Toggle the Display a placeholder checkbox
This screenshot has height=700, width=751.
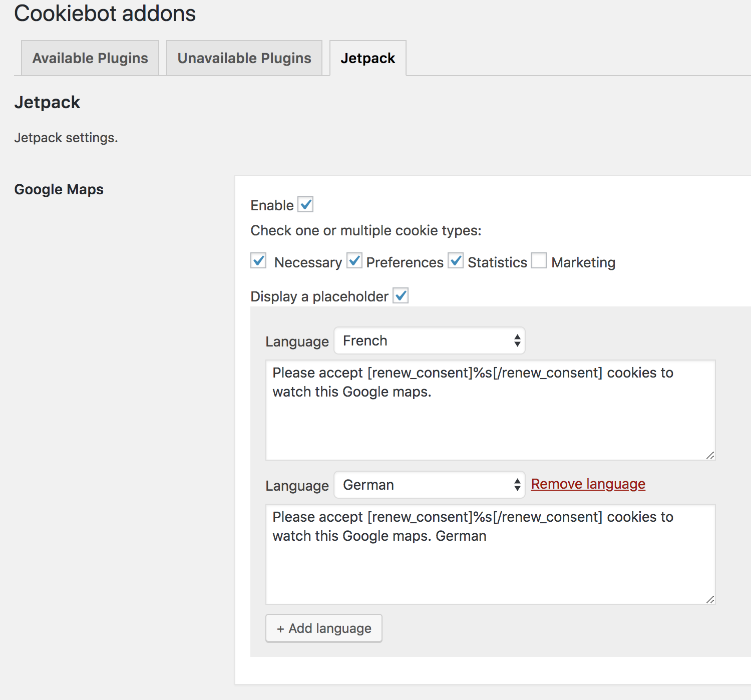coord(401,296)
